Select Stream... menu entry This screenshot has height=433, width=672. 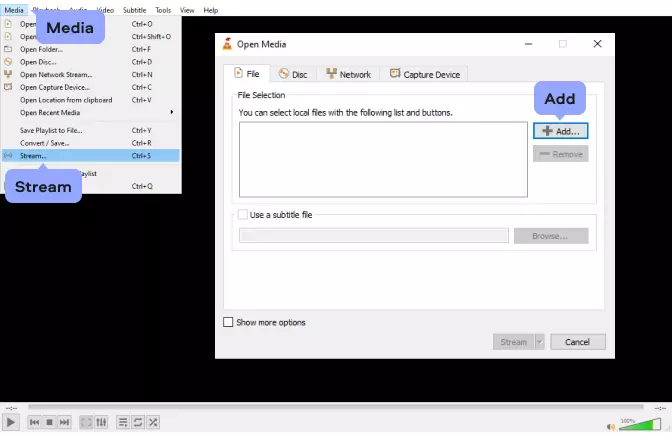coord(91,156)
